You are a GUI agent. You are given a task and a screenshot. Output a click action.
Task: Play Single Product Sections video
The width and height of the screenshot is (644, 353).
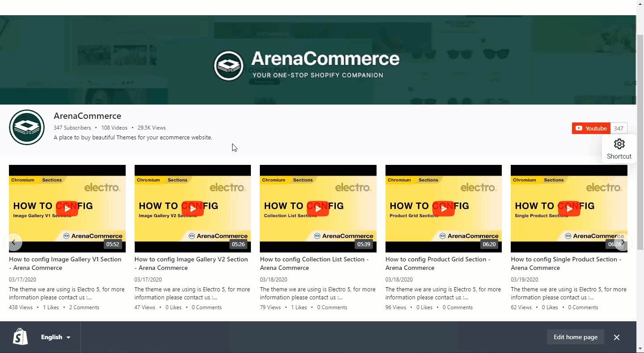point(569,208)
